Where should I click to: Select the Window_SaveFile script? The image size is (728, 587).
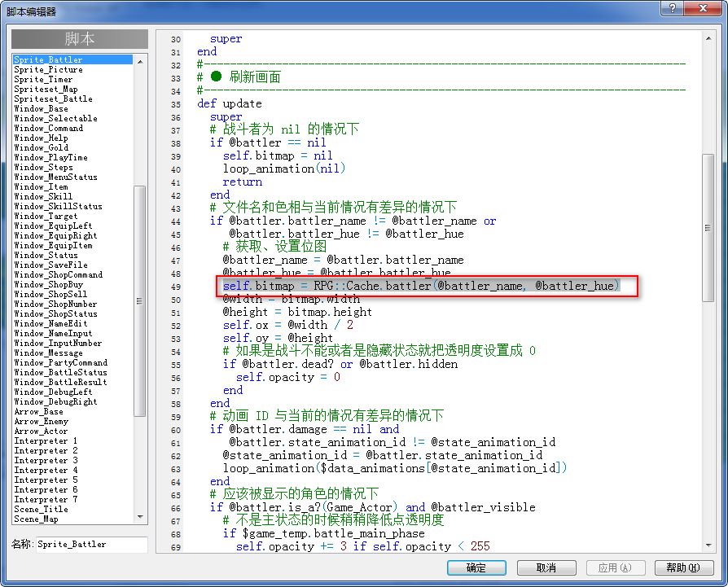pos(50,265)
